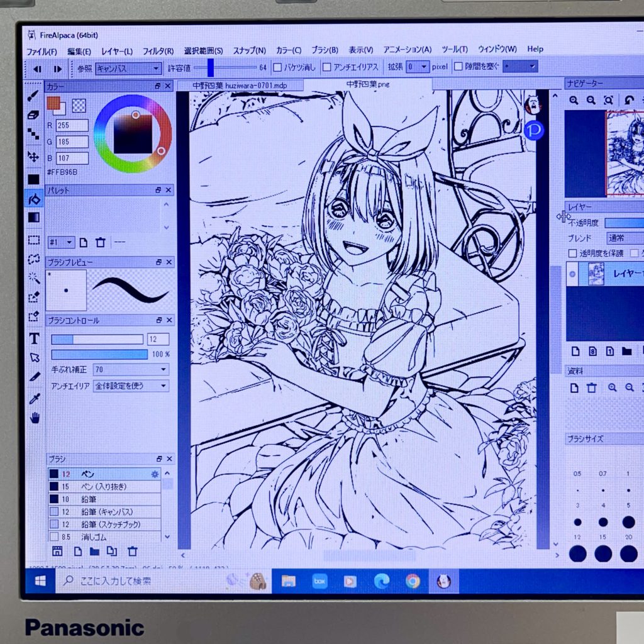This screenshot has width=644, height=644.
Task: Enable the アンチエイリアス checkbox
Action: tap(327, 67)
